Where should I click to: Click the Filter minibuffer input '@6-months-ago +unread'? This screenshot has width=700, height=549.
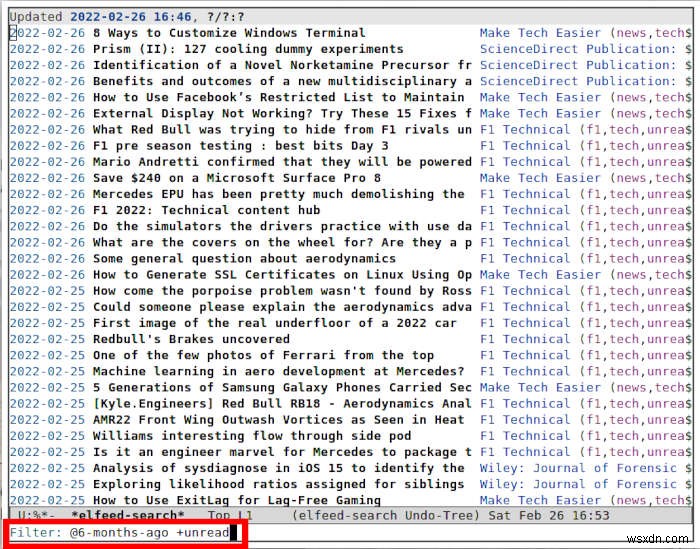point(150,532)
